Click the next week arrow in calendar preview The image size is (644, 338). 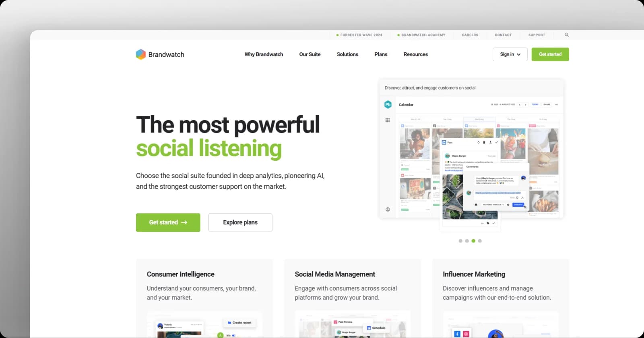click(526, 105)
